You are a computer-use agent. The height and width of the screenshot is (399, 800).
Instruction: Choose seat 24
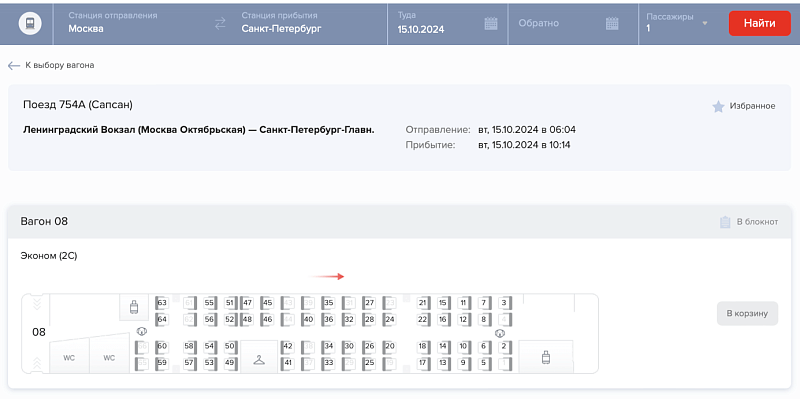click(389, 320)
